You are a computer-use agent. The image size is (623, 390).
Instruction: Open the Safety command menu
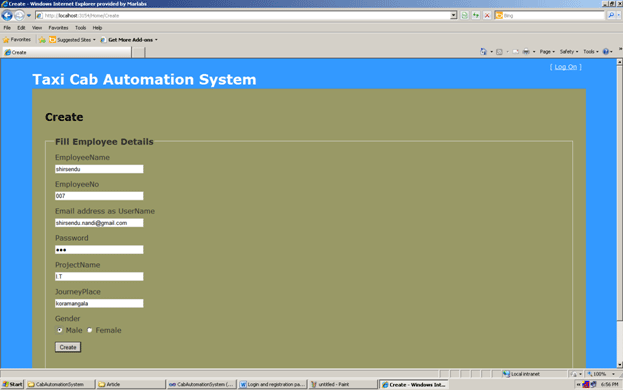tap(569, 52)
